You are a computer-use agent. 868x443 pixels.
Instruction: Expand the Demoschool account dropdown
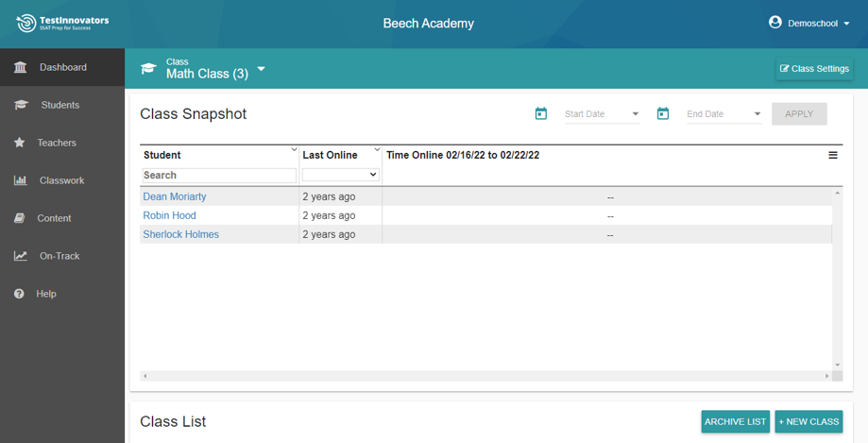[818, 24]
